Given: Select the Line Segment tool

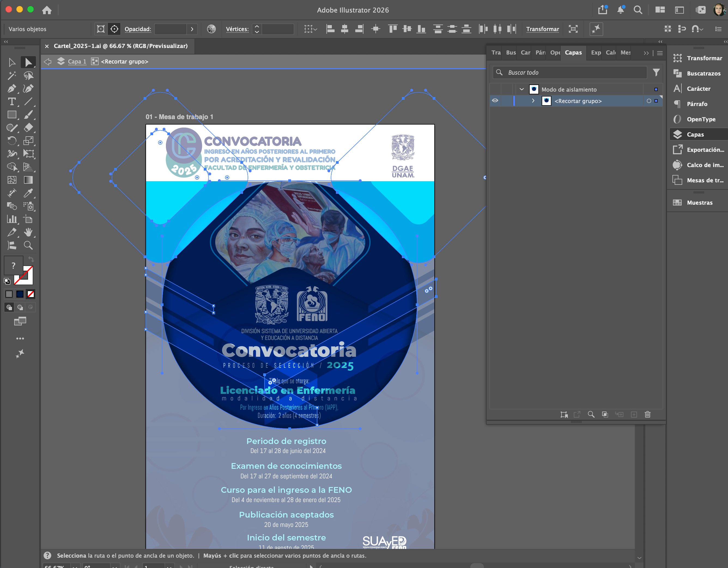Looking at the screenshot, I should [28, 102].
